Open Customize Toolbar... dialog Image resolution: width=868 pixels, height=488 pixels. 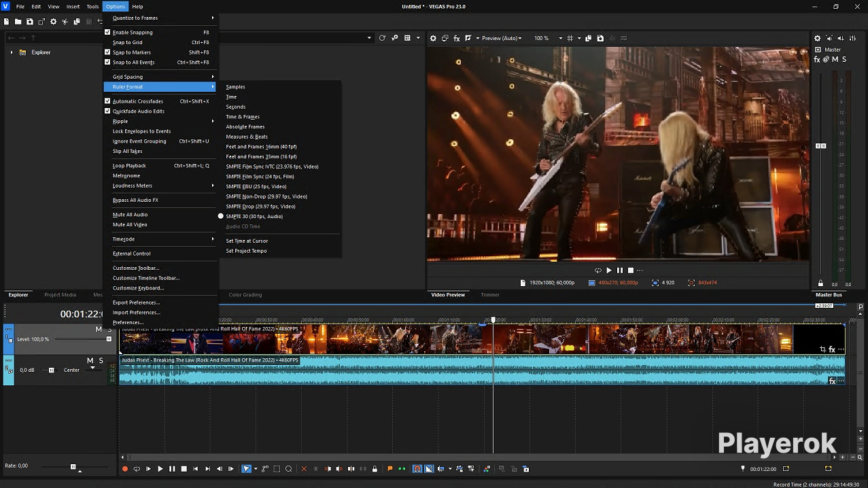(136, 268)
